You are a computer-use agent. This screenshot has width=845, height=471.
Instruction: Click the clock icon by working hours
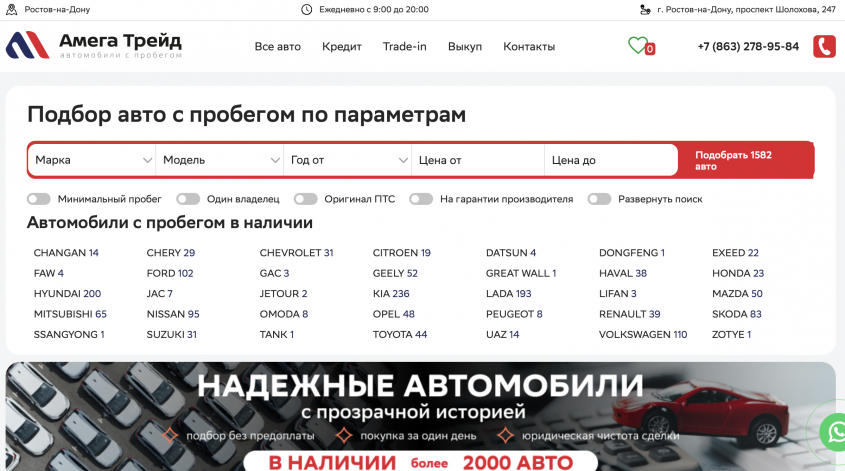(x=307, y=9)
